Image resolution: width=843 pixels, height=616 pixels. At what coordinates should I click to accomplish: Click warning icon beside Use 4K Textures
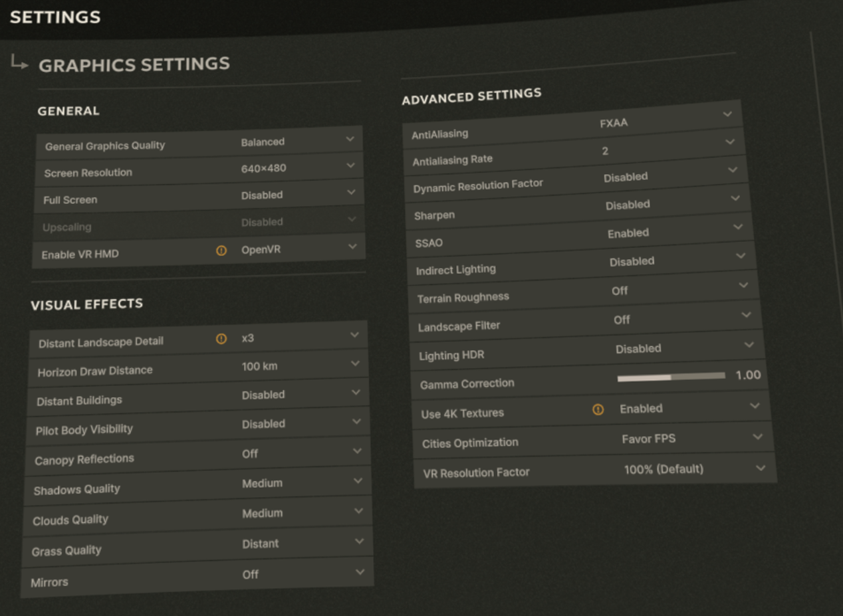tap(598, 410)
